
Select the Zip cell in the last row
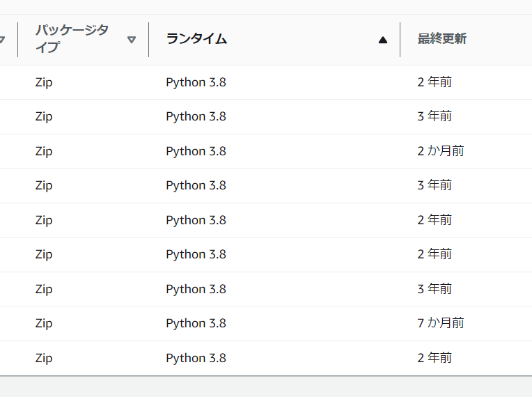tap(44, 358)
